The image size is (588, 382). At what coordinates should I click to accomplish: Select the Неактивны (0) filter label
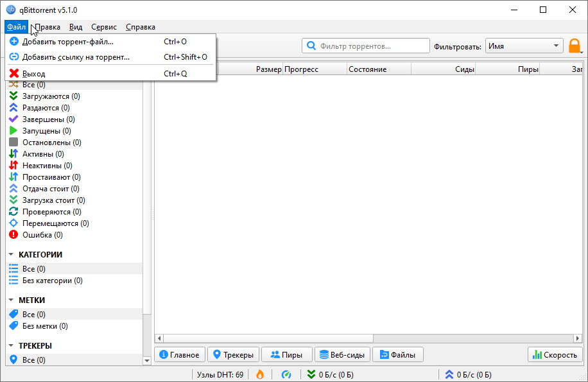(48, 166)
